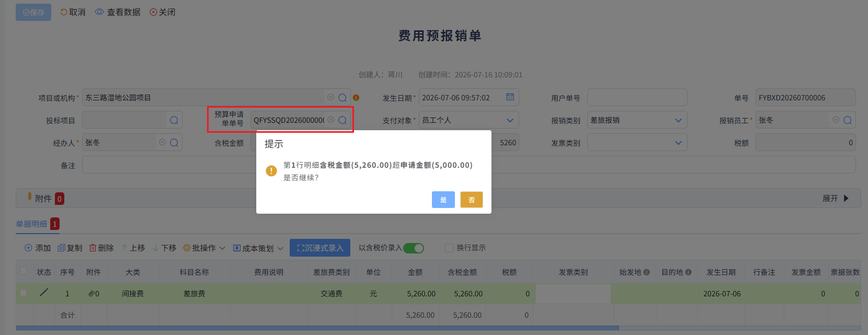Click the 保存 save button

pos(33,12)
